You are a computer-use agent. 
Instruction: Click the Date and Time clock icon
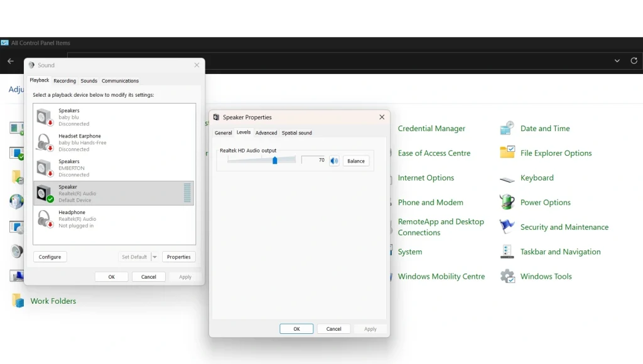tap(507, 128)
